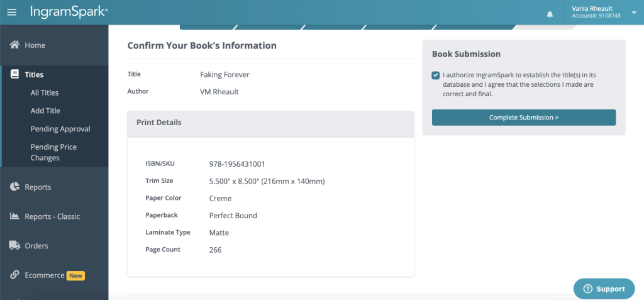Click the IngramSpark logo
The height and width of the screenshot is (300, 644).
point(69,12)
